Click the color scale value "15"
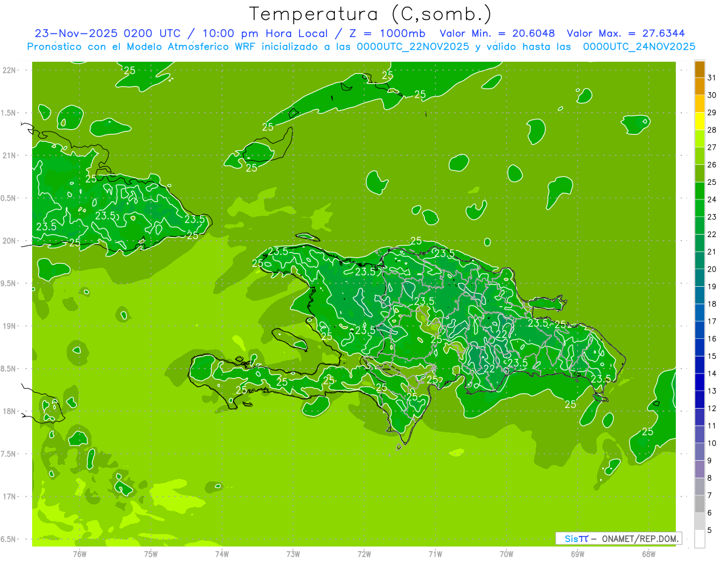The image size is (728, 562). tap(712, 356)
